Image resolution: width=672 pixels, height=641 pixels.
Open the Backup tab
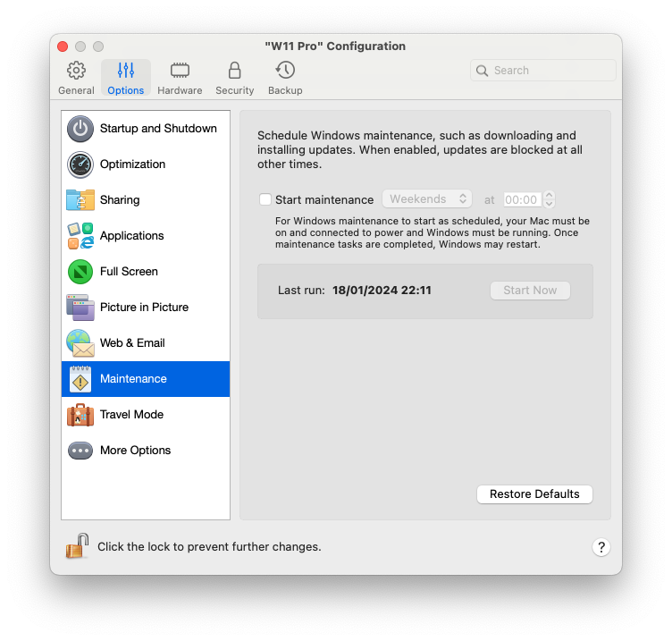click(285, 78)
